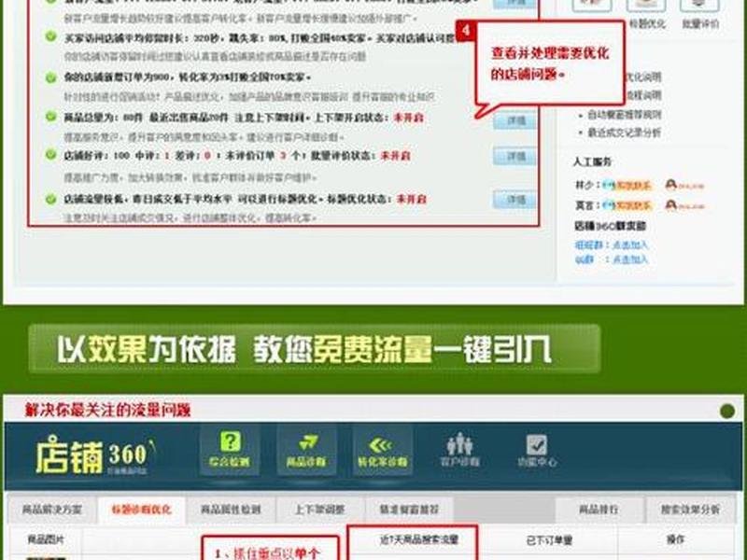The width and height of the screenshot is (747, 560).
Task: Click the 以效果为依据 green banner
Action: [315, 349]
